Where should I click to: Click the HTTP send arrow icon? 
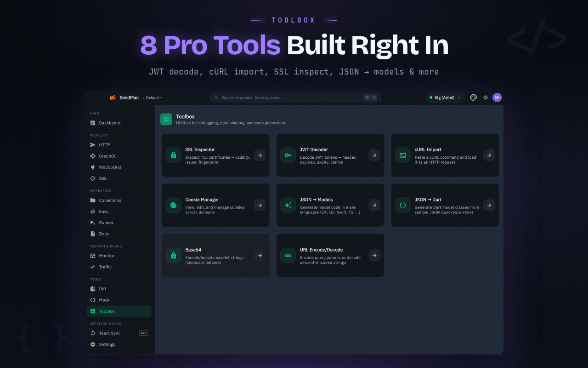tap(93, 145)
